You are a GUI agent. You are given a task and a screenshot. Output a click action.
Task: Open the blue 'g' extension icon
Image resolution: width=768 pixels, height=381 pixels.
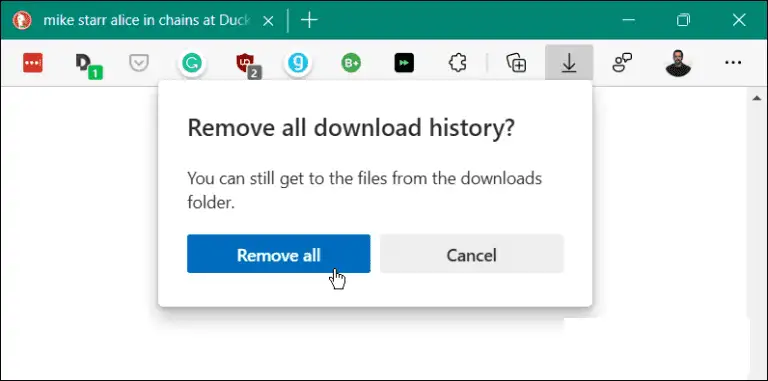[x=298, y=63]
